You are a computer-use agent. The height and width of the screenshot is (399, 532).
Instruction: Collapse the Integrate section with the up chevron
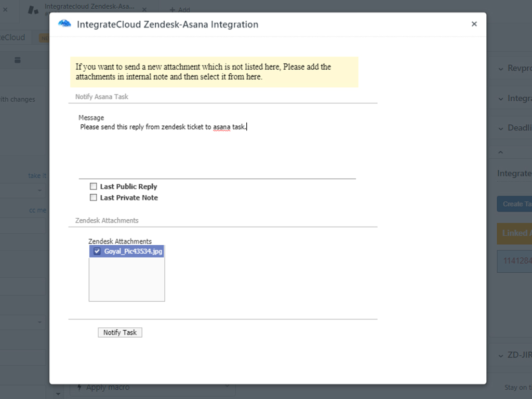pyautogui.click(x=500, y=152)
